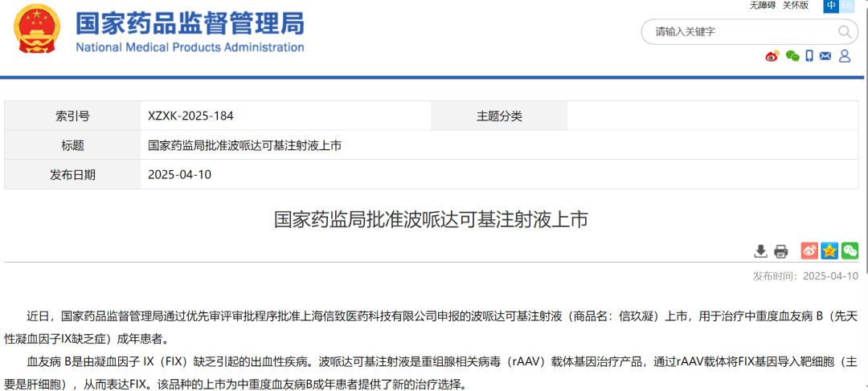
Task: Enable 关怀版 care mode
Action: pyautogui.click(x=796, y=6)
